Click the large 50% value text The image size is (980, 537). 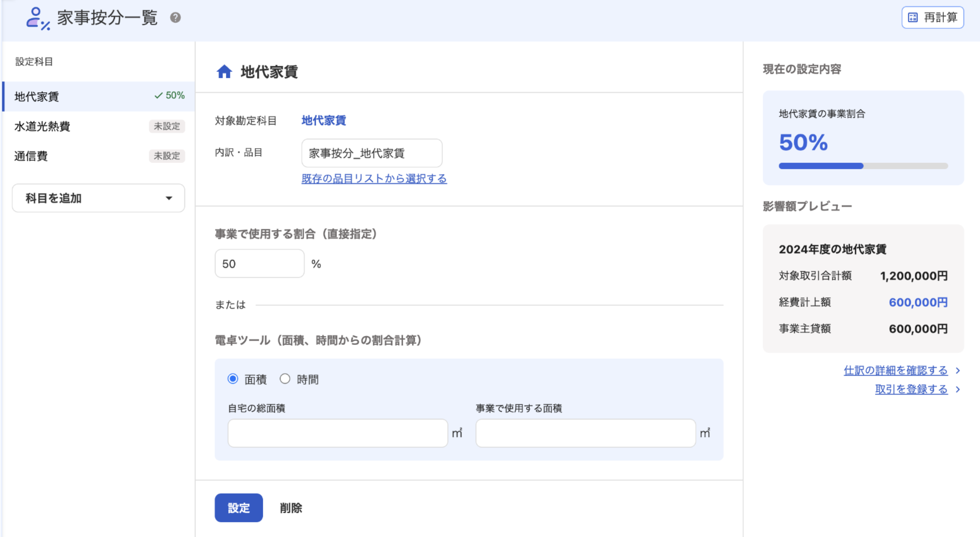click(803, 142)
